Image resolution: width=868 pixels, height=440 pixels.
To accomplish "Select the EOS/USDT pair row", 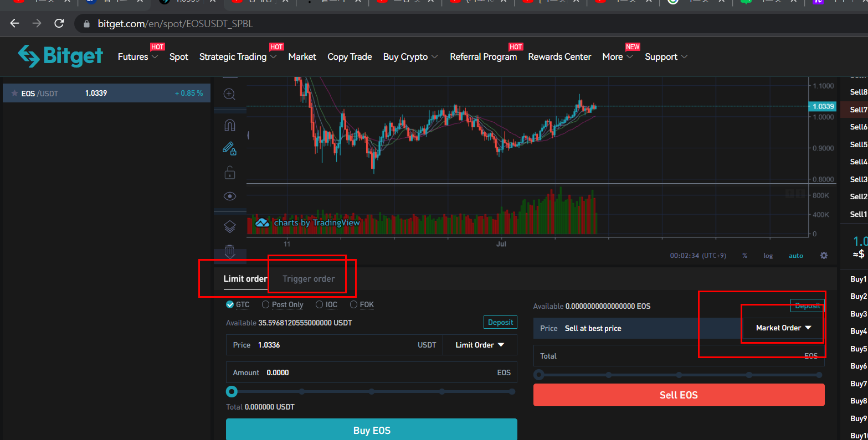I will coord(106,93).
